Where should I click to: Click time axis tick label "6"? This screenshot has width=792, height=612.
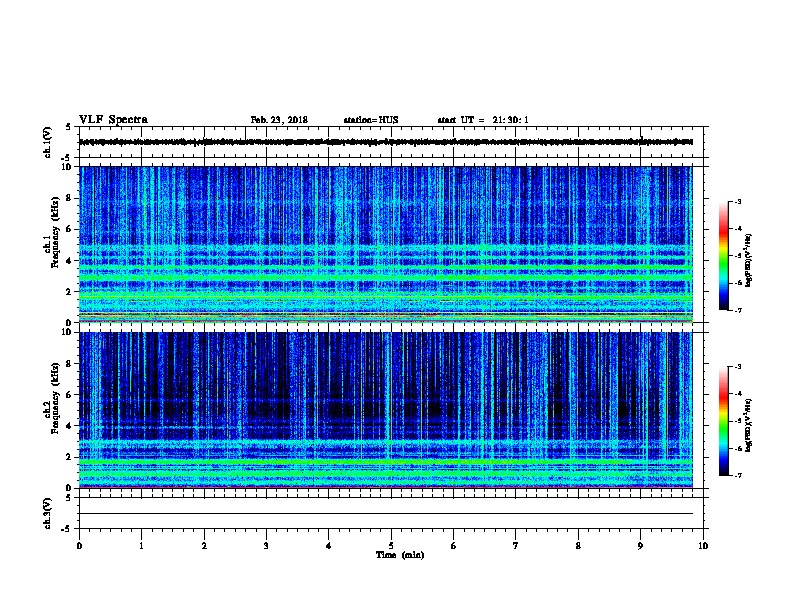point(454,545)
